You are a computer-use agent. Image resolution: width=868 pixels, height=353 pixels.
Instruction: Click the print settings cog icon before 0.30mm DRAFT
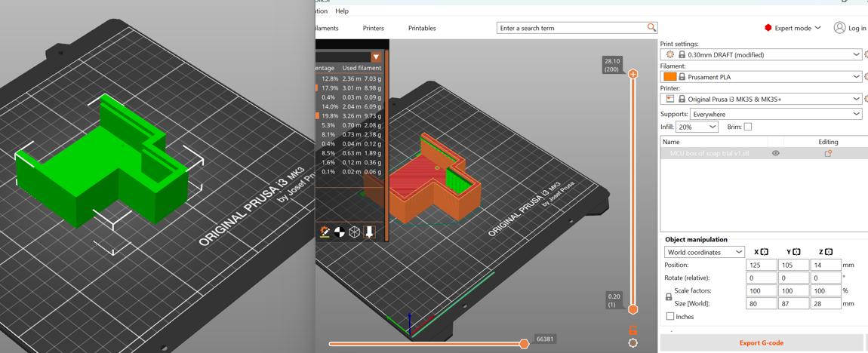[669, 55]
